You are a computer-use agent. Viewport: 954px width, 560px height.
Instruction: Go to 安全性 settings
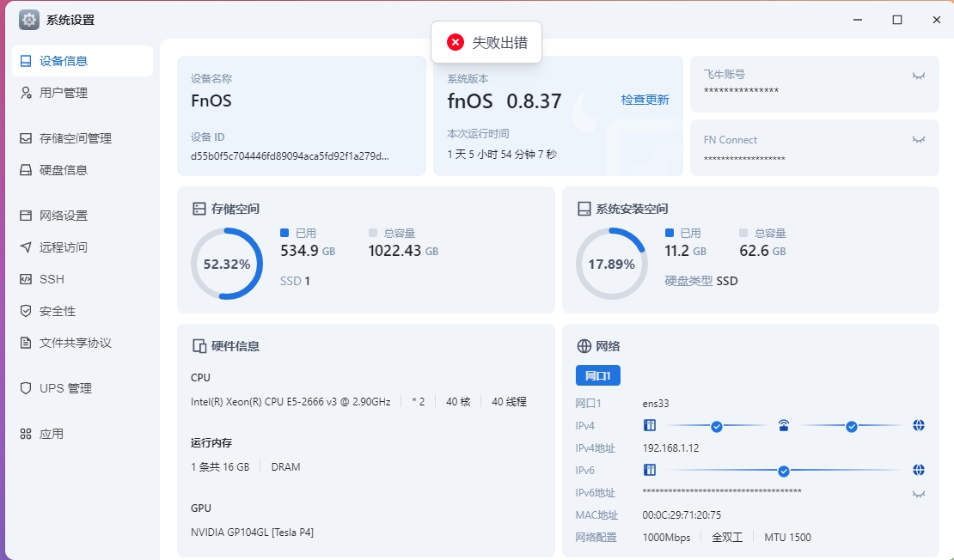[x=83, y=311]
